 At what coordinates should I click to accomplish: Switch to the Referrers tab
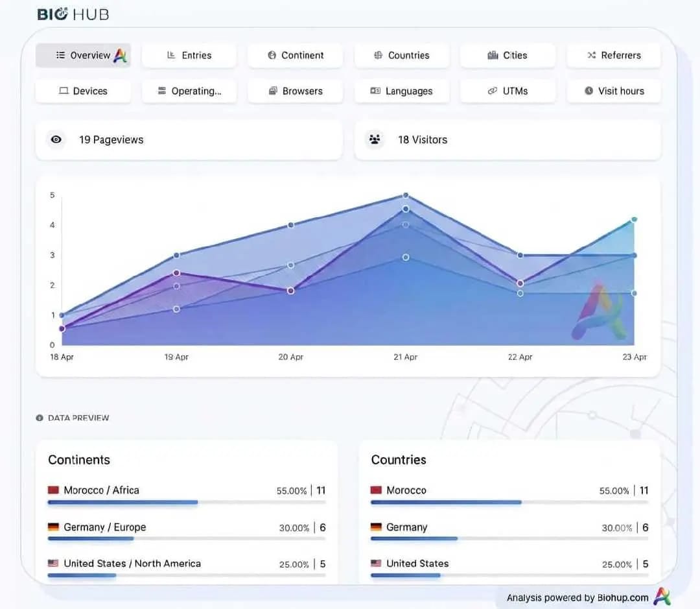[614, 55]
